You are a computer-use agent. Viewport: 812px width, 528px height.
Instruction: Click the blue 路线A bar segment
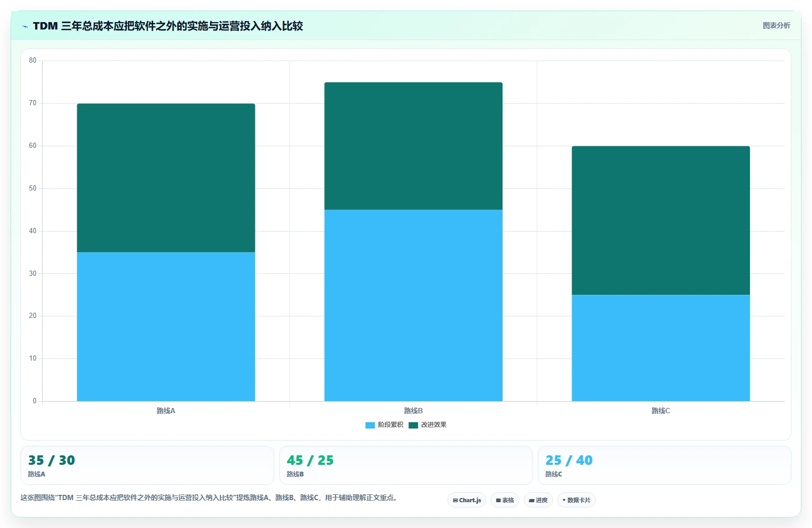(166, 326)
